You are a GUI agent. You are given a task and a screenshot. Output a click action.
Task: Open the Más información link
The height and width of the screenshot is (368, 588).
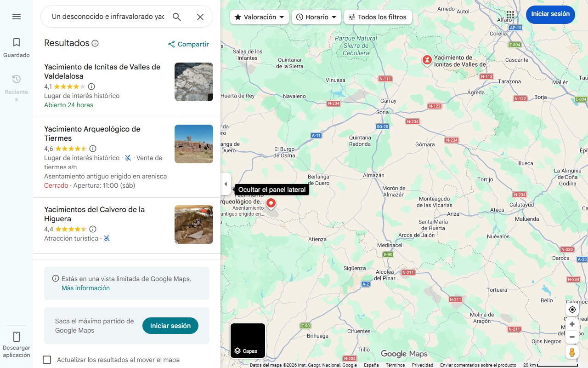pos(85,287)
